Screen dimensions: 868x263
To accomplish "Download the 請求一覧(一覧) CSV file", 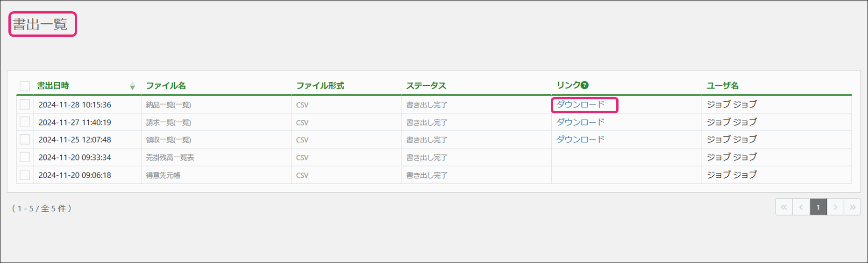I will click(580, 122).
